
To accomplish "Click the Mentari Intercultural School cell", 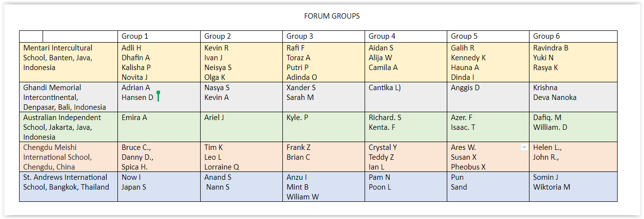I will tap(69, 62).
